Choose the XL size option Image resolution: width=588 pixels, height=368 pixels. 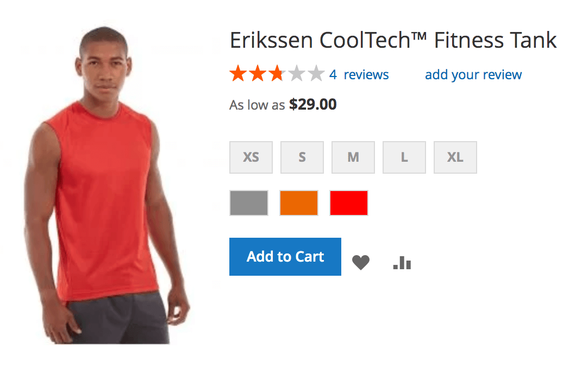point(455,157)
